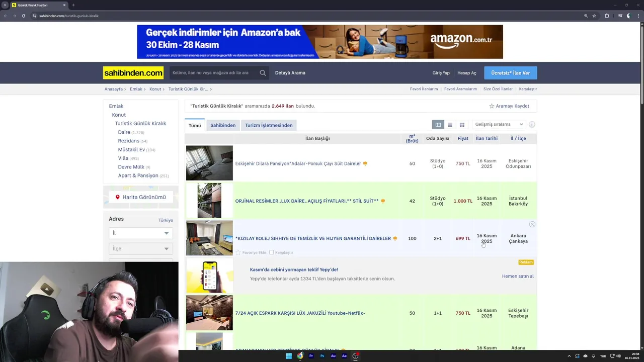Click the search magnifier icon in site header
This screenshot has height=362, width=644.
pos(263,73)
